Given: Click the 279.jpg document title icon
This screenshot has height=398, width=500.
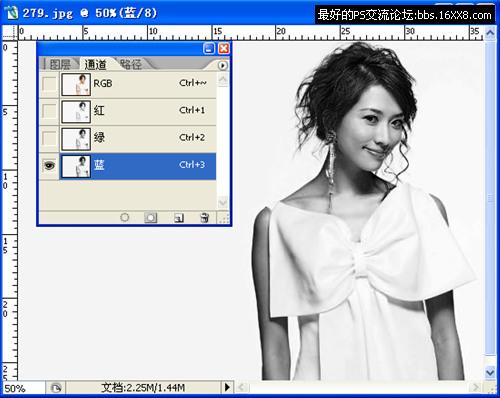Looking at the screenshot, I should point(11,13).
